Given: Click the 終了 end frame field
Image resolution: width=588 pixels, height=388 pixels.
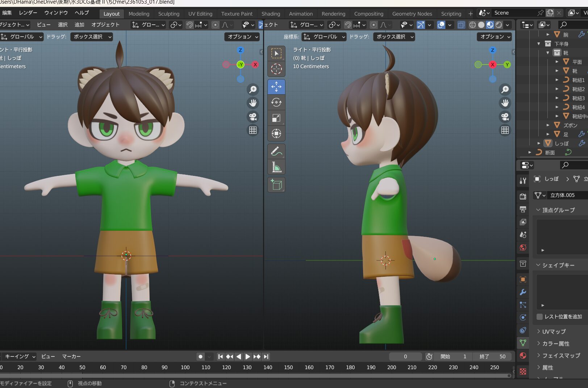Looking at the screenshot, I should pos(493,356).
